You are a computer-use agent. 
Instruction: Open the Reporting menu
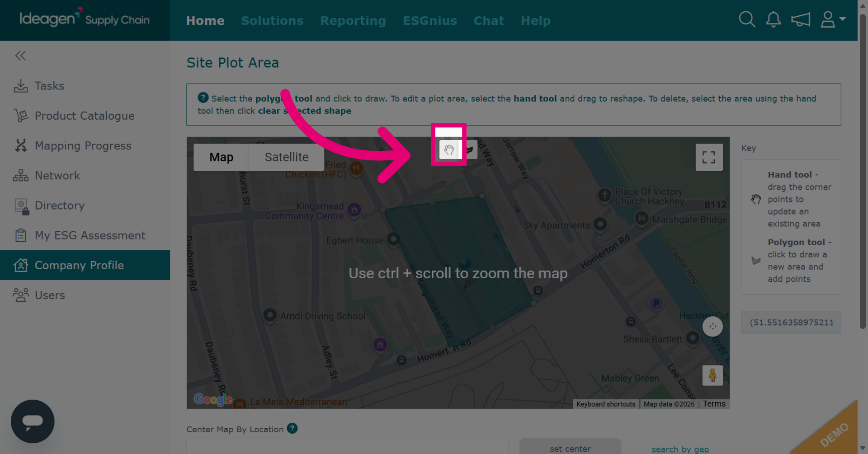click(x=353, y=20)
